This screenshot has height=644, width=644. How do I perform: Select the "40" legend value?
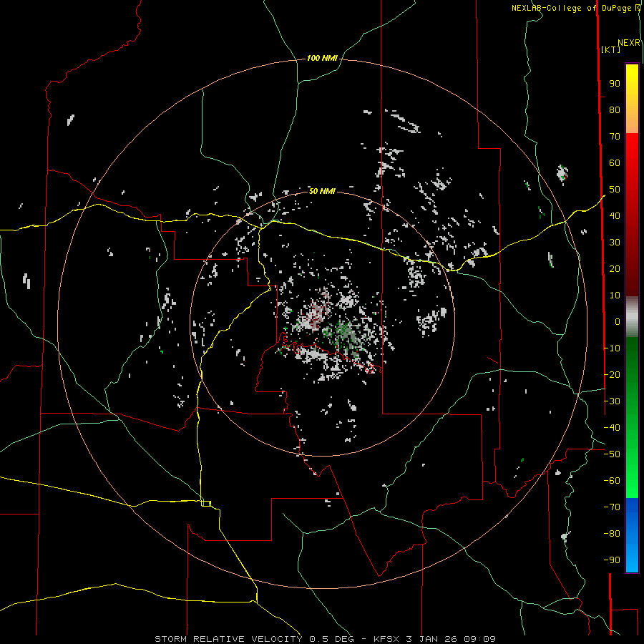click(615, 216)
